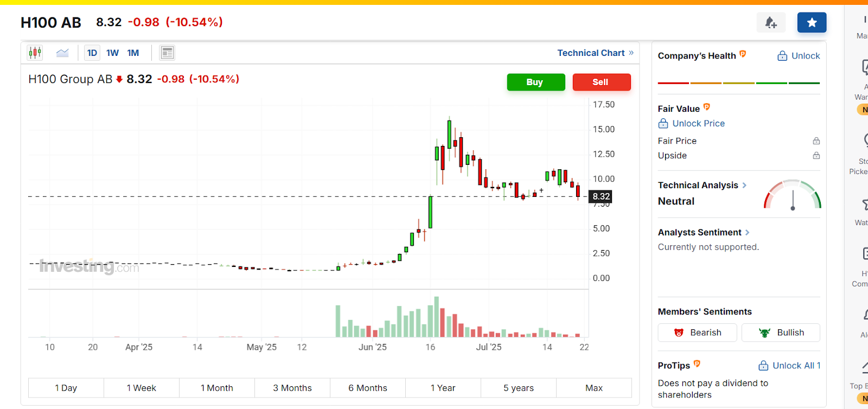Viewport: 868px width, 409px height.
Task: Click the 'Apr '25' date axis label
Action: coord(139,347)
